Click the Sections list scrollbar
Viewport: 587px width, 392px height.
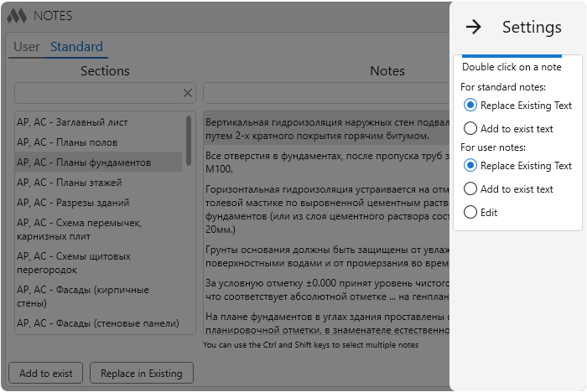click(189, 141)
